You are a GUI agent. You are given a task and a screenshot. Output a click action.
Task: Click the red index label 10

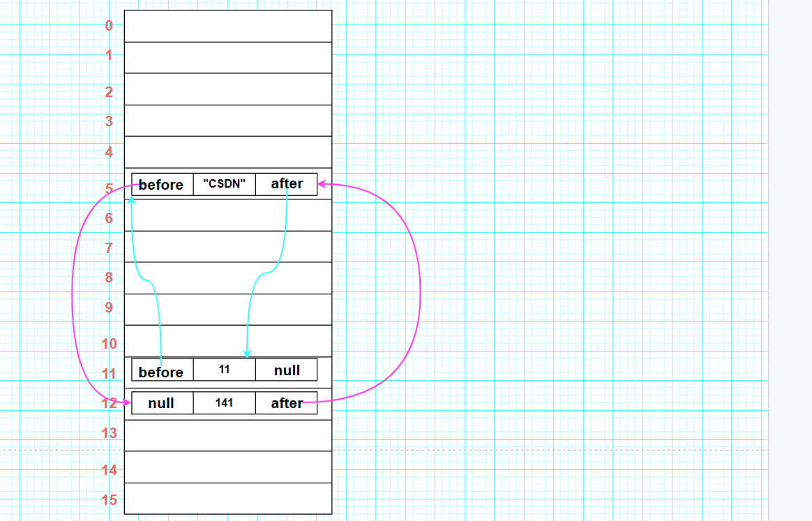(x=110, y=344)
